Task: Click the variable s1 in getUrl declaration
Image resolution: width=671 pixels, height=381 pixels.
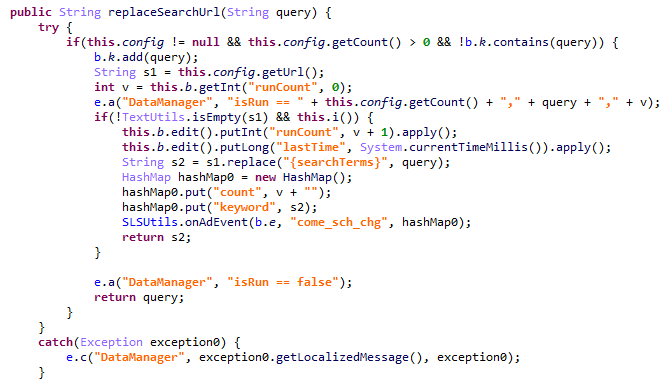Action: 150,72
